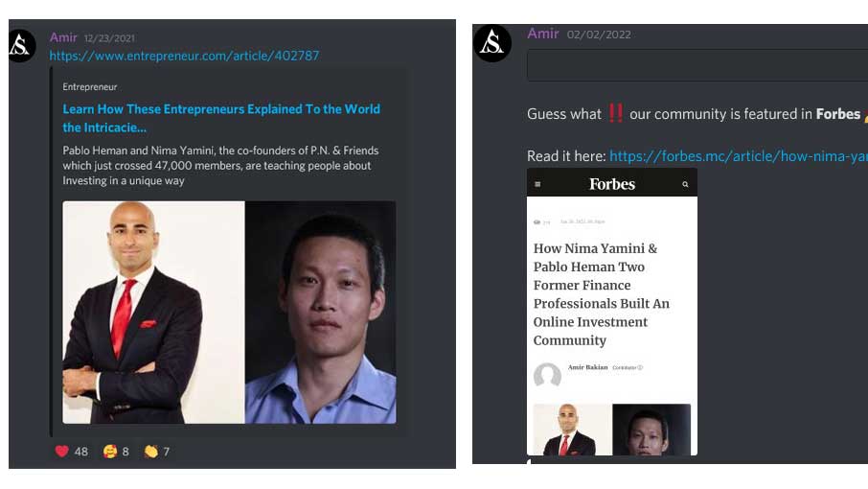The height and width of the screenshot is (489, 868).
Task: Click the eye views icon under Forbes header
Action: 537,222
